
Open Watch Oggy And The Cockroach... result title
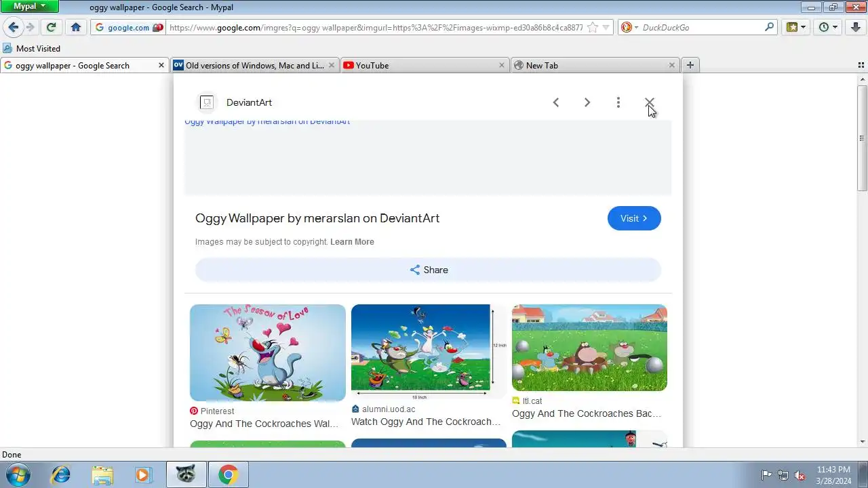point(426,422)
